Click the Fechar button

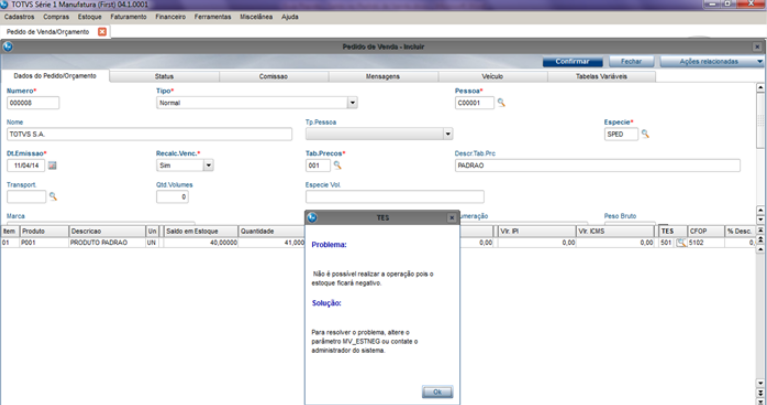tap(632, 61)
